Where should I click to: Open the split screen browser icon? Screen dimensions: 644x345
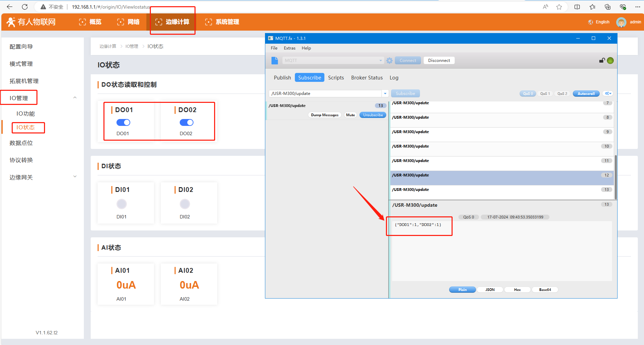point(577,7)
